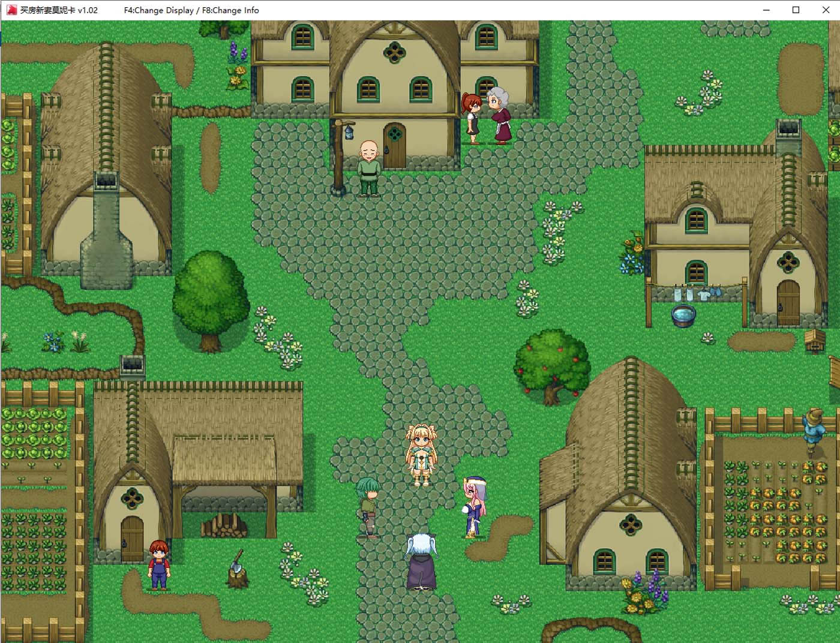Viewport: 840px width, 643px height.
Task: Maximize the game window
Action: pos(796,10)
